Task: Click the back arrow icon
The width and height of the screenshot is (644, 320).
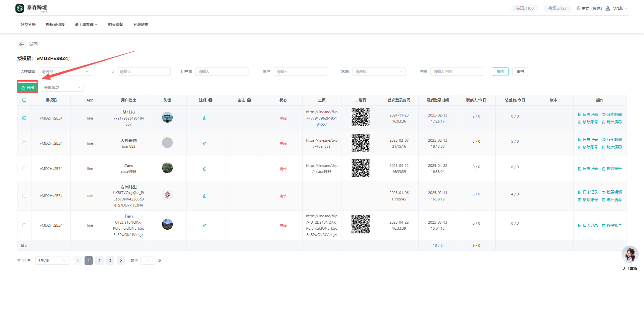Action: [21, 44]
